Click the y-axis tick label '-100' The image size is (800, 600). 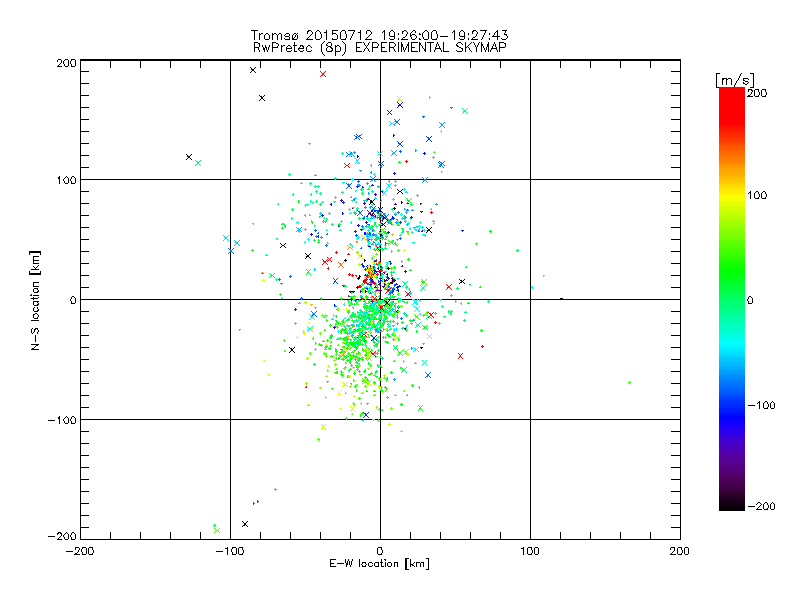pos(62,420)
